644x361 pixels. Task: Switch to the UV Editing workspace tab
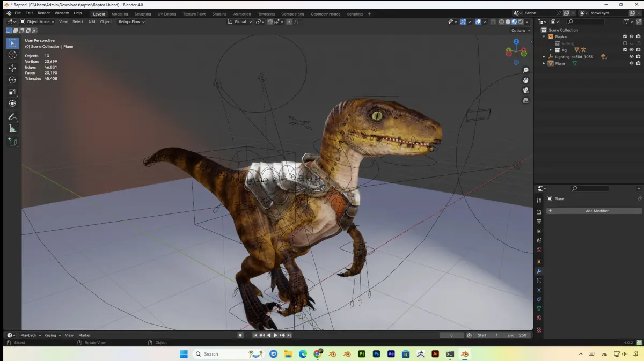(x=166, y=14)
